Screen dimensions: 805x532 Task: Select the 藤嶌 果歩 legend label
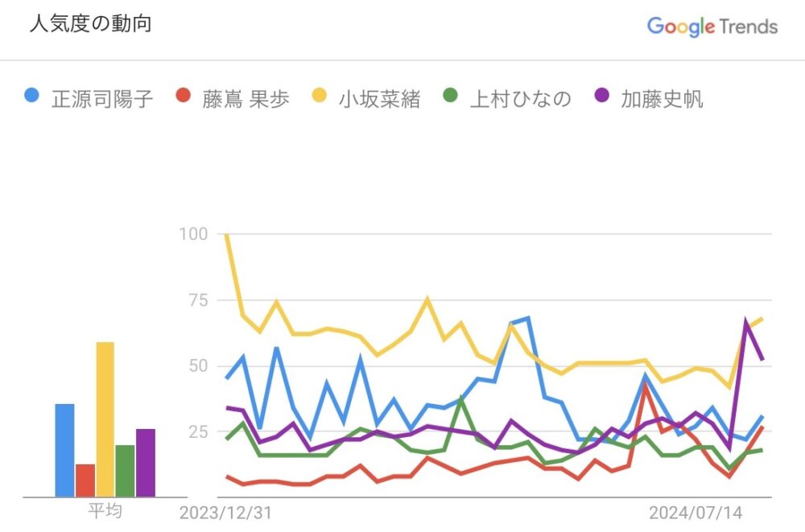pos(246,99)
